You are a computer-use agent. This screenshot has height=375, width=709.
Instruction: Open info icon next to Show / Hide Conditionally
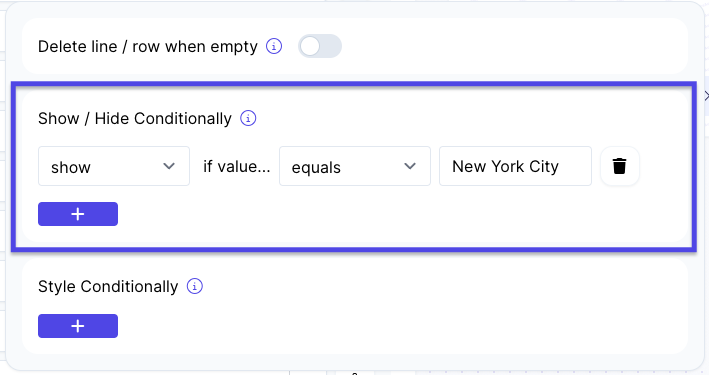click(x=248, y=118)
